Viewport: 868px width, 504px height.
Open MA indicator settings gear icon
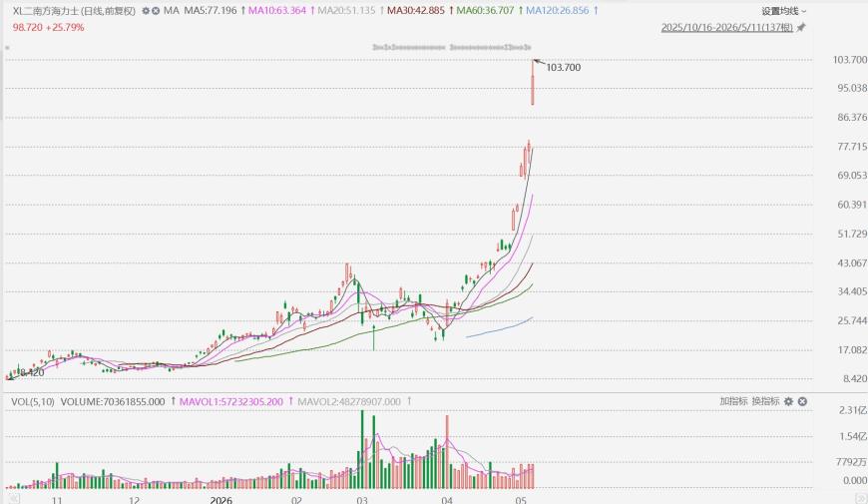coord(146,11)
